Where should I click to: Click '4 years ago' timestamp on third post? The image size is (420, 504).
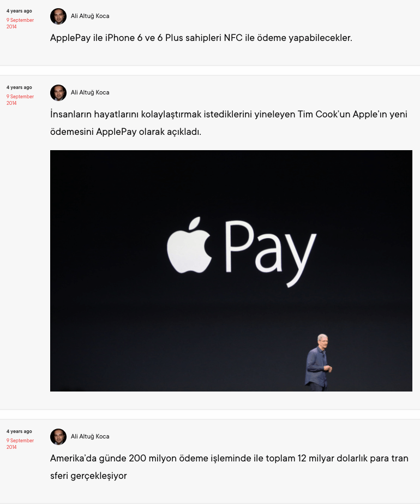pos(19,431)
